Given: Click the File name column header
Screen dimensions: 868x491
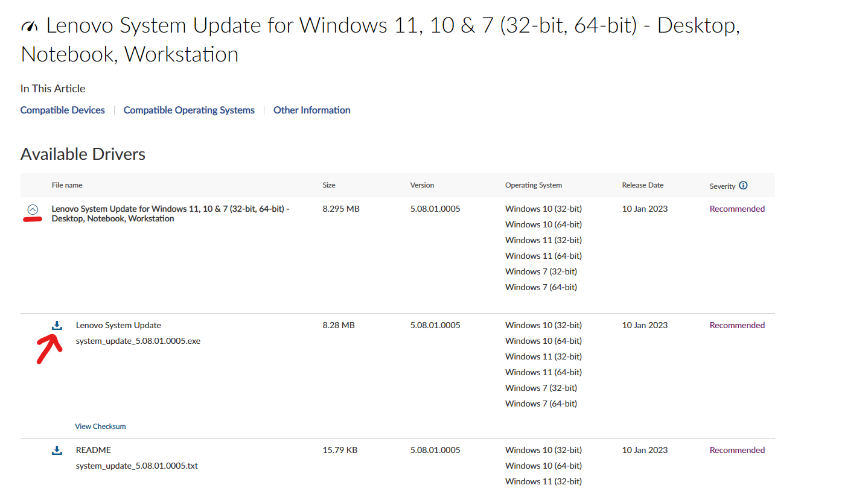Looking at the screenshot, I should (67, 185).
